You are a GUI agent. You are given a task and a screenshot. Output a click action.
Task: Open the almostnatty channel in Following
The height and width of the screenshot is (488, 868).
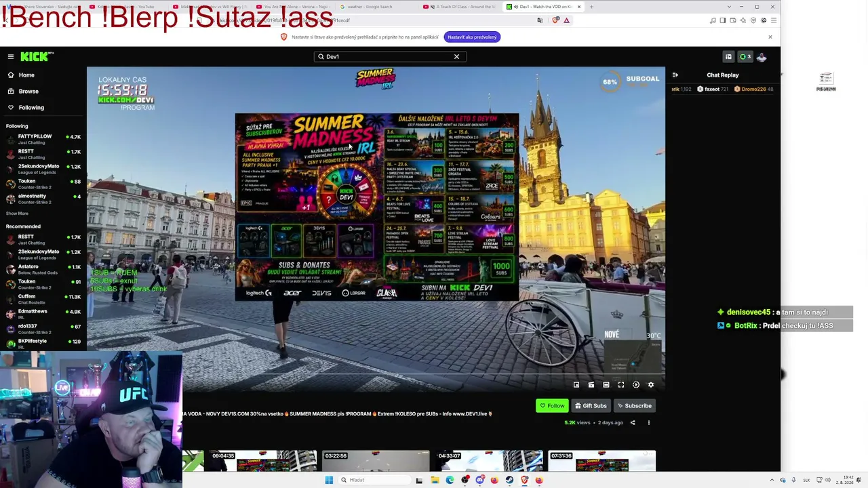tap(43, 199)
